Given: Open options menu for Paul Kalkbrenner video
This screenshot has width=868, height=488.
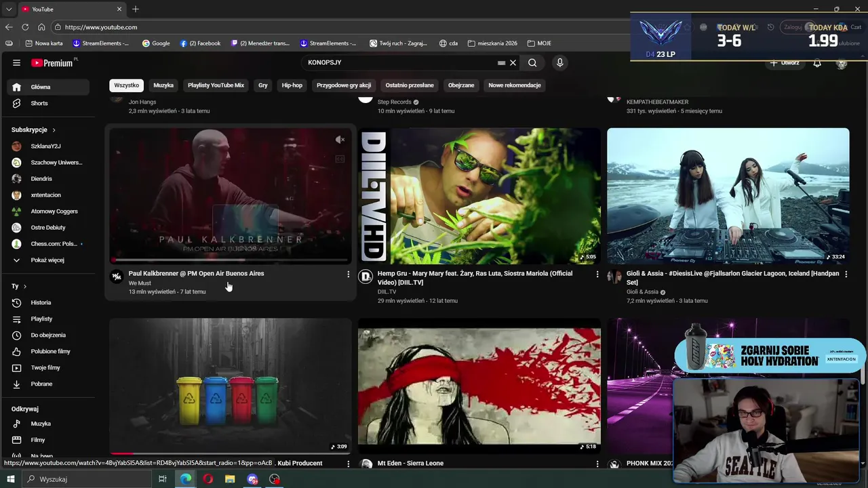Looking at the screenshot, I should [349, 274].
